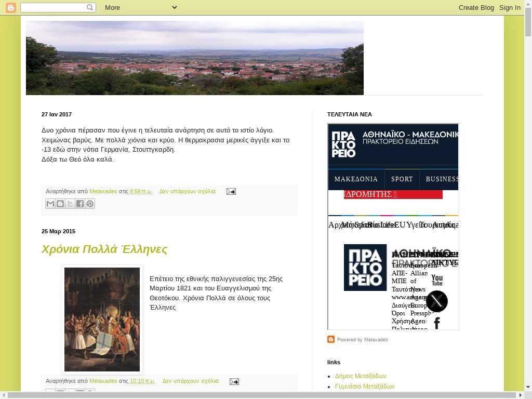Share the 27 Ιαν post to Facebook
The height and width of the screenshot is (399, 532).
tap(80, 204)
